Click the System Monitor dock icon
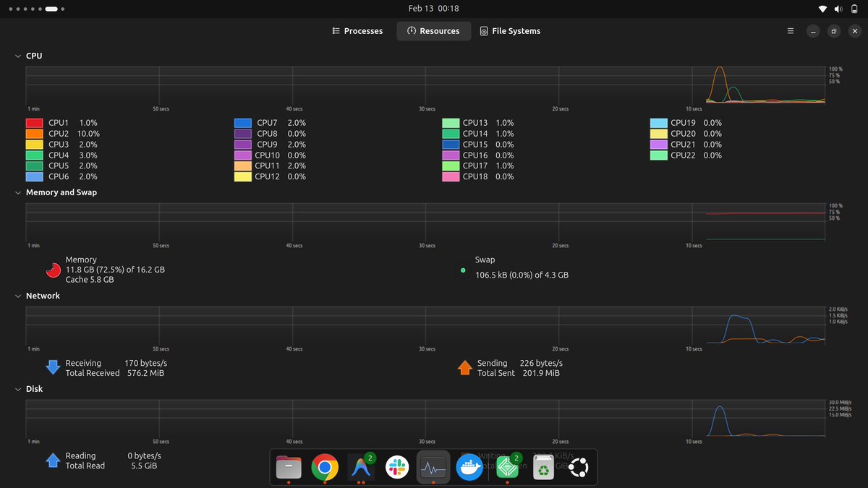The width and height of the screenshot is (868, 488). (433, 468)
